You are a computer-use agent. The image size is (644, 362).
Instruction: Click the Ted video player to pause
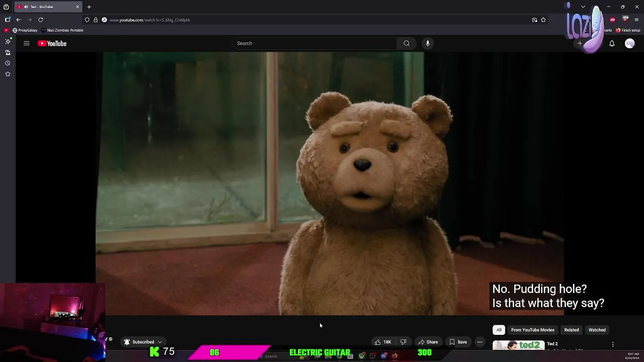click(x=330, y=184)
